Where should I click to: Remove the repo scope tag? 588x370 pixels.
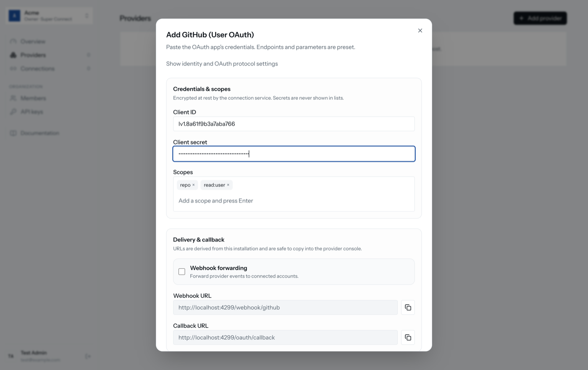click(193, 185)
